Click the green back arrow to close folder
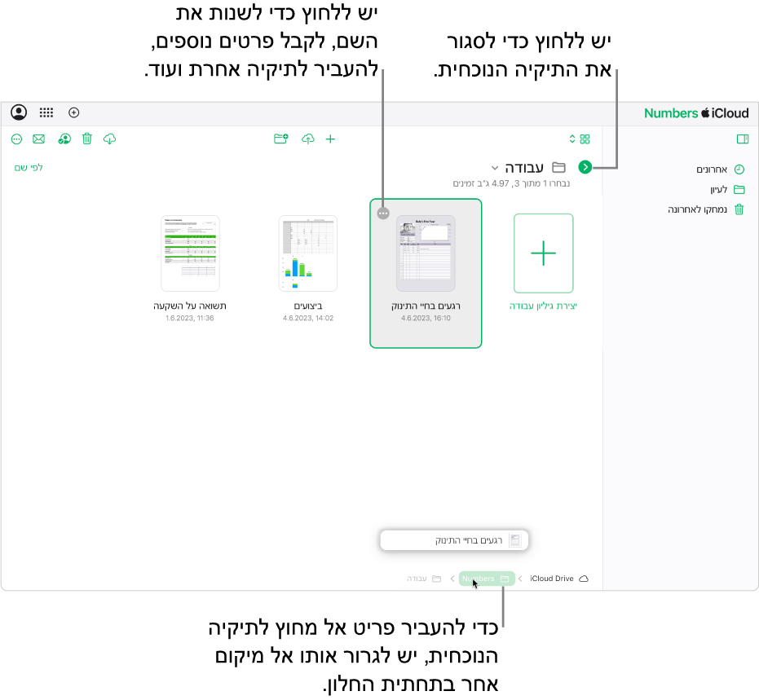 pos(585,167)
